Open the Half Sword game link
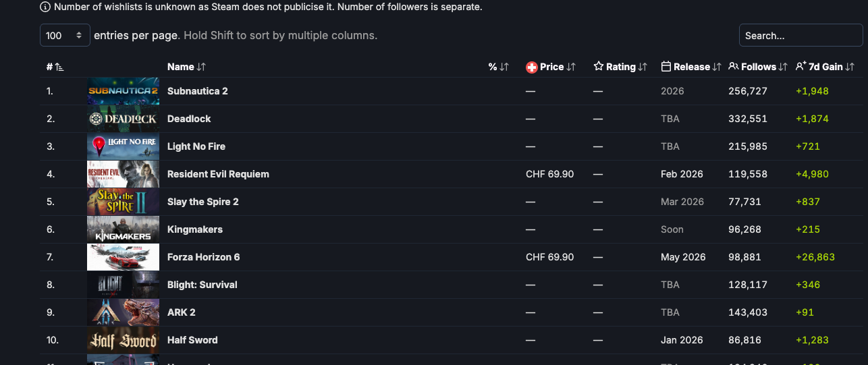Image resolution: width=868 pixels, height=365 pixels. [192, 340]
